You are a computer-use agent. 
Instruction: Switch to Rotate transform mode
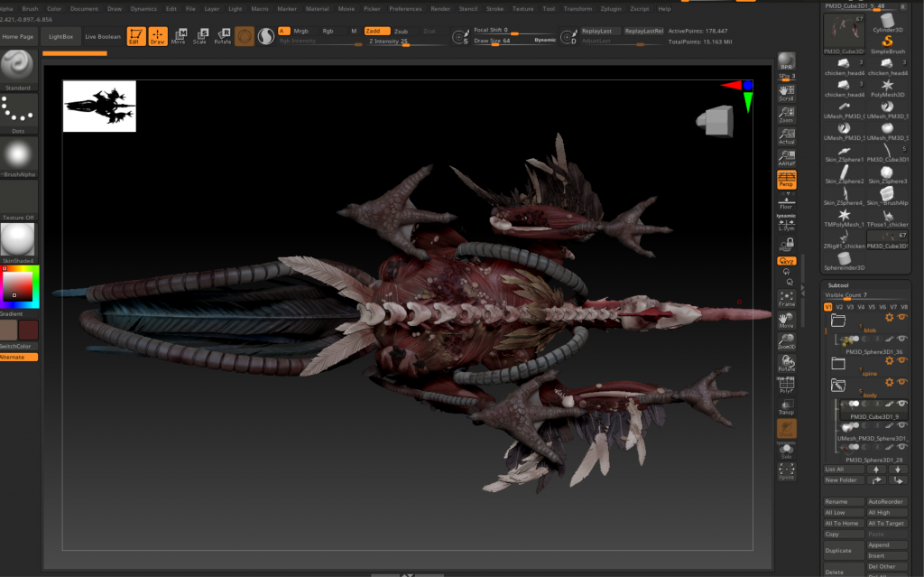click(222, 36)
